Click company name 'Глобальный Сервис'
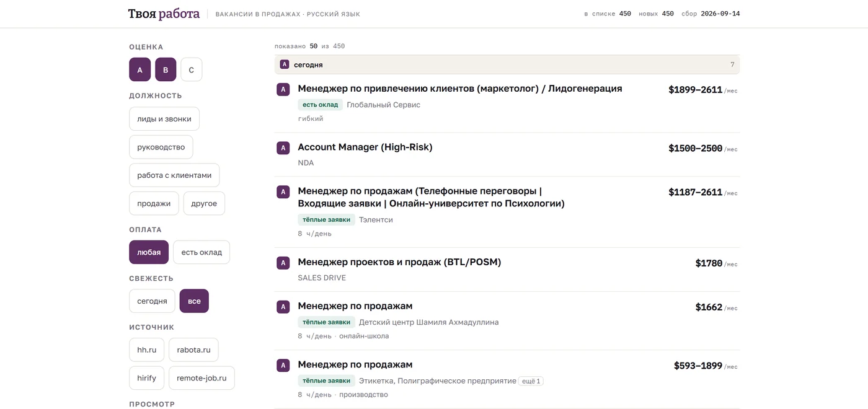Screen dimensions: 868x409 [x=383, y=105]
